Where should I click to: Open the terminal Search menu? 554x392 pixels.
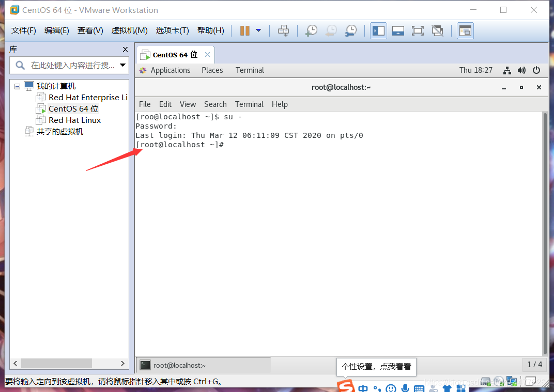coord(215,104)
